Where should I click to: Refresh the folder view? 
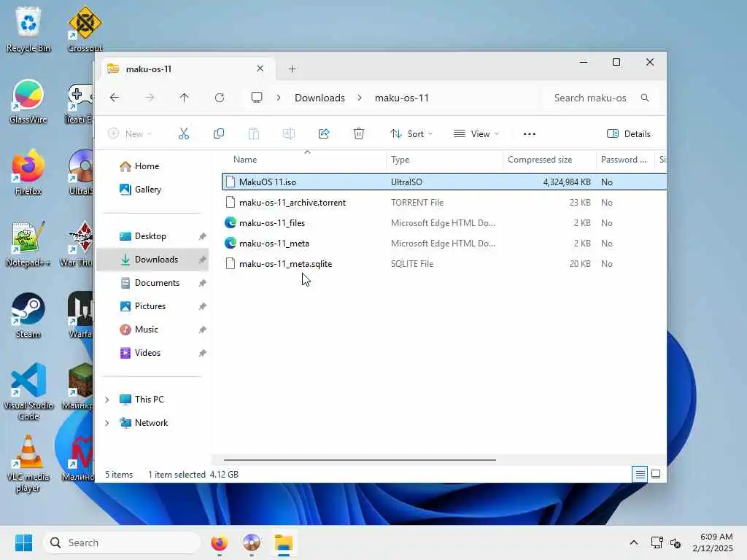220,98
